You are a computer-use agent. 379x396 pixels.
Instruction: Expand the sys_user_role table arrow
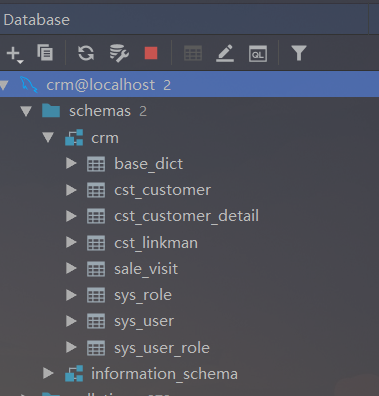click(71, 347)
